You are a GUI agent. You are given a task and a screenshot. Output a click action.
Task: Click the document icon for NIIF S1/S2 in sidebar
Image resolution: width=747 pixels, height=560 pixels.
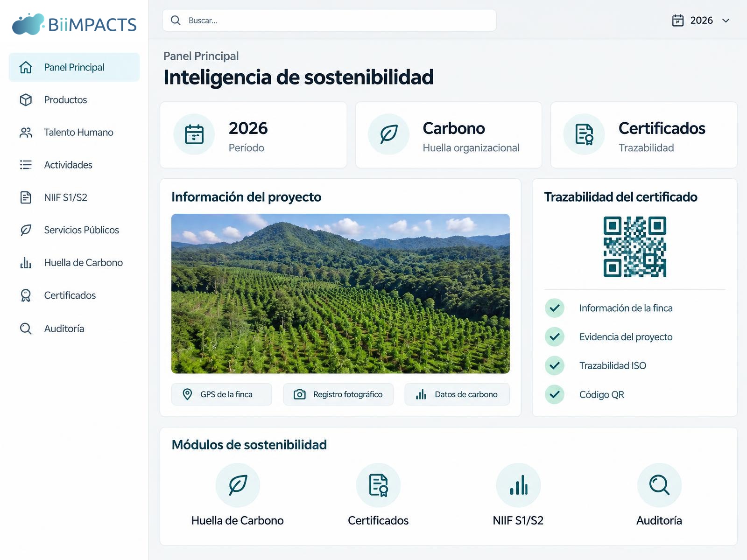(x=26, y=197)
